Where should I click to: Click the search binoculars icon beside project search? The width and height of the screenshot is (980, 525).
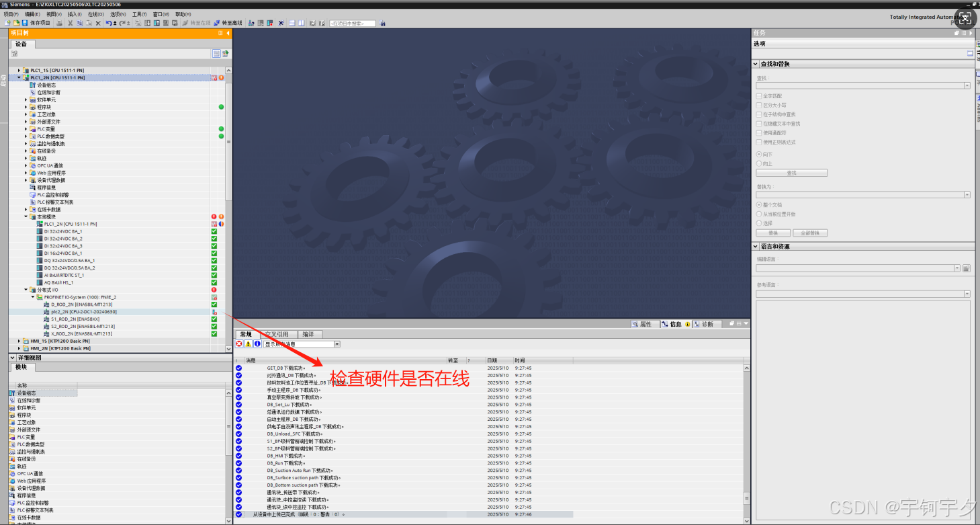click(382, 23)
